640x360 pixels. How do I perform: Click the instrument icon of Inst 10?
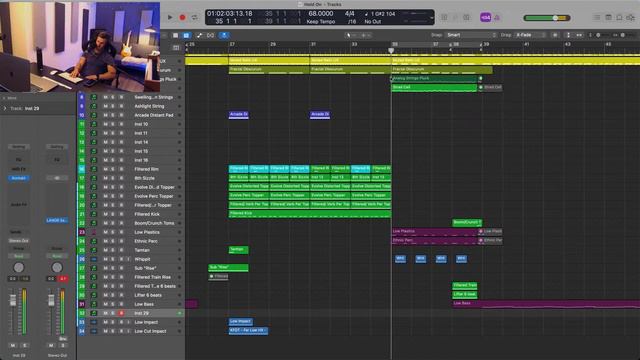point(94,124)
